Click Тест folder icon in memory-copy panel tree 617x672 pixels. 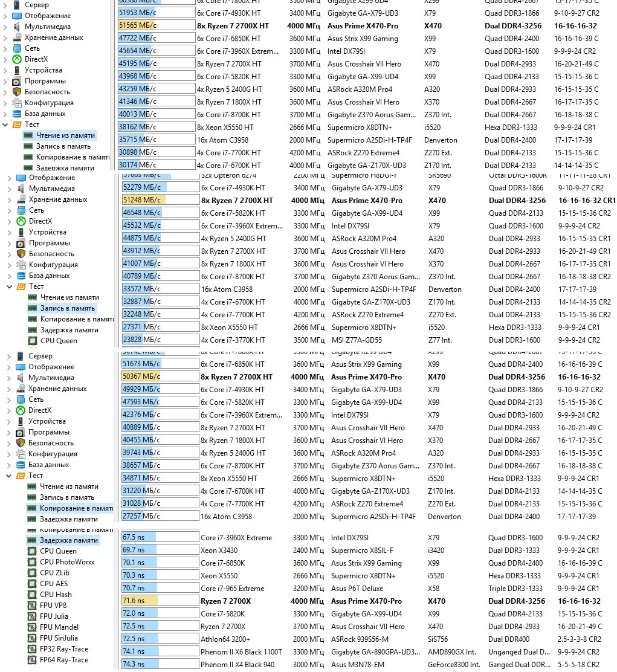click(21, 476)
